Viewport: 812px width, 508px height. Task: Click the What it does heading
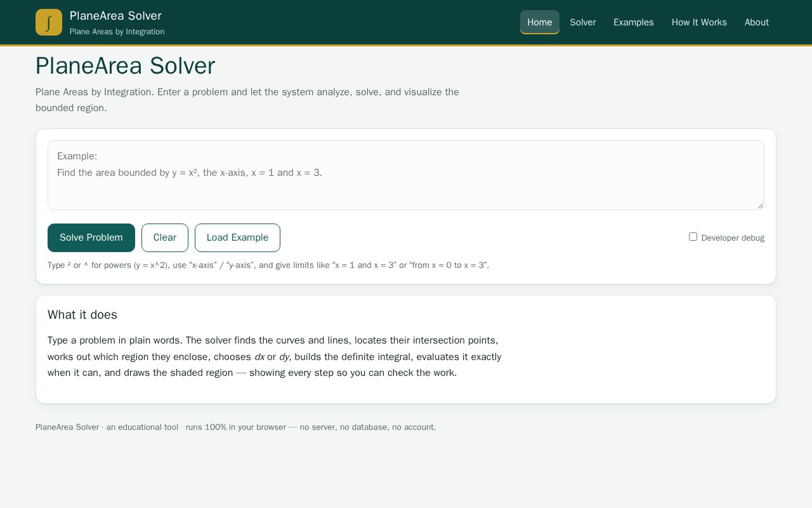82,315
